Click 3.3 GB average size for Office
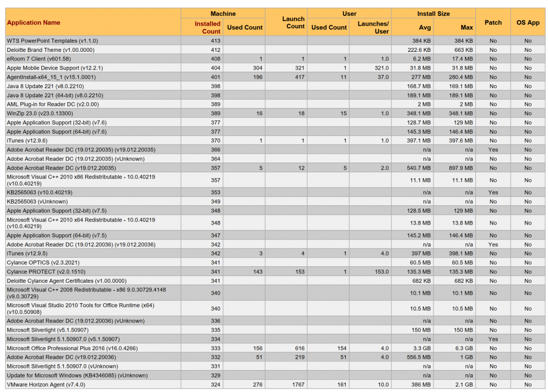 point(422,348)
